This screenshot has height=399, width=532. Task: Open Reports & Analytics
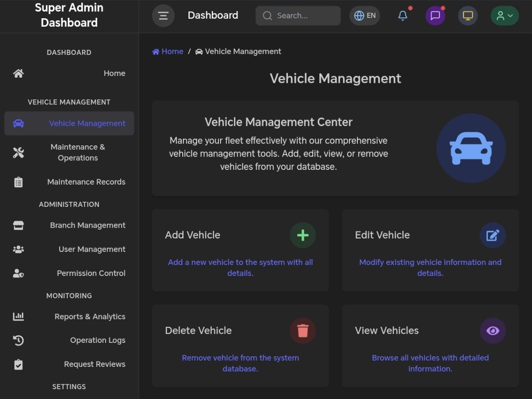[x=69, y=317]
